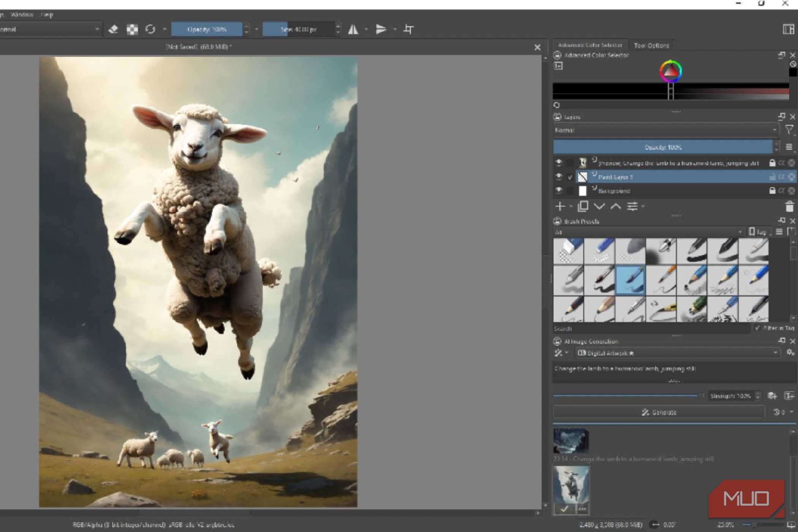Open the Window menu

[x=22, y=14]
